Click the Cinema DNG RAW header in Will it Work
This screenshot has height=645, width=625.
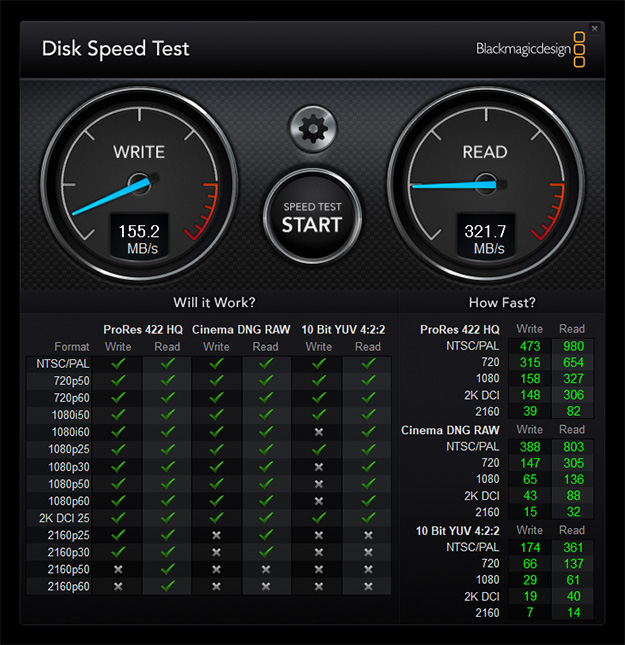241,329
